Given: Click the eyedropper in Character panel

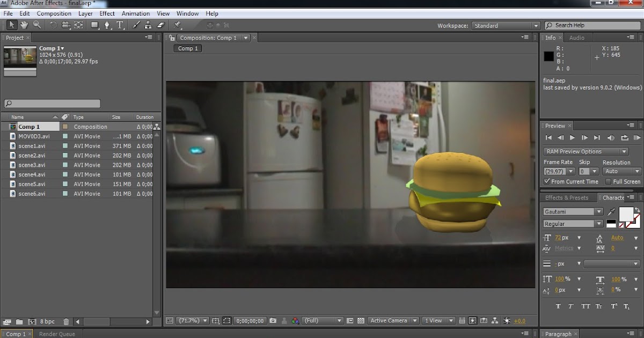Looking at the screenshot, I should [x=611, y=212].
